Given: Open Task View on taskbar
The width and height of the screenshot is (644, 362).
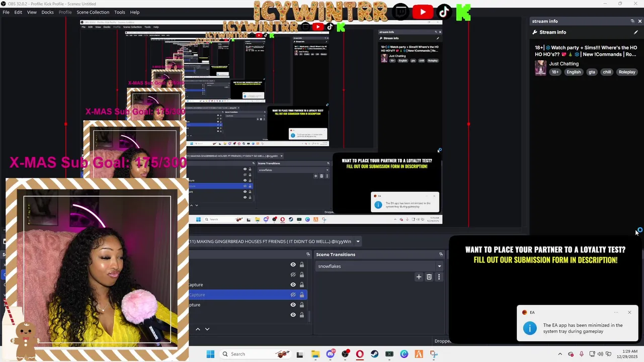Looking at the screenshot, I should tap(300, 354).
